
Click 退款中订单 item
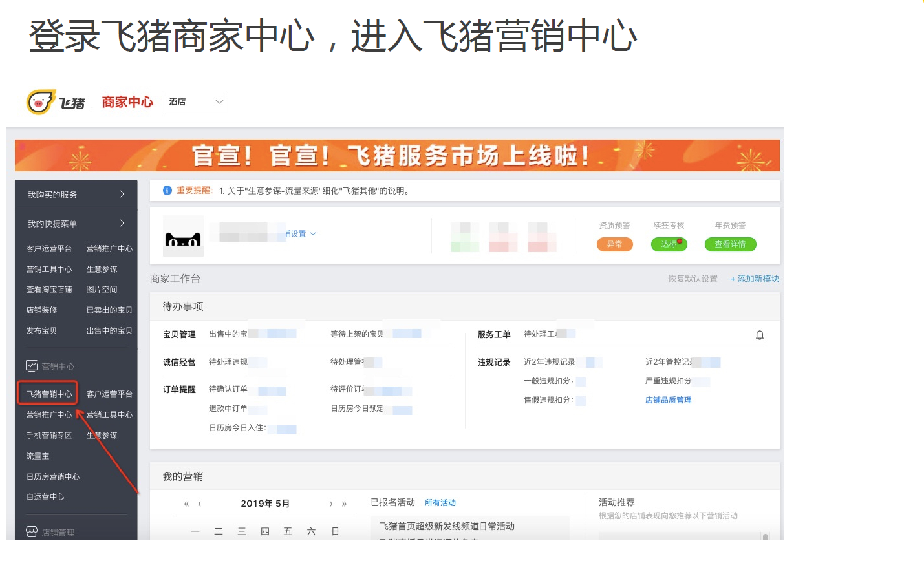(228, 409)
